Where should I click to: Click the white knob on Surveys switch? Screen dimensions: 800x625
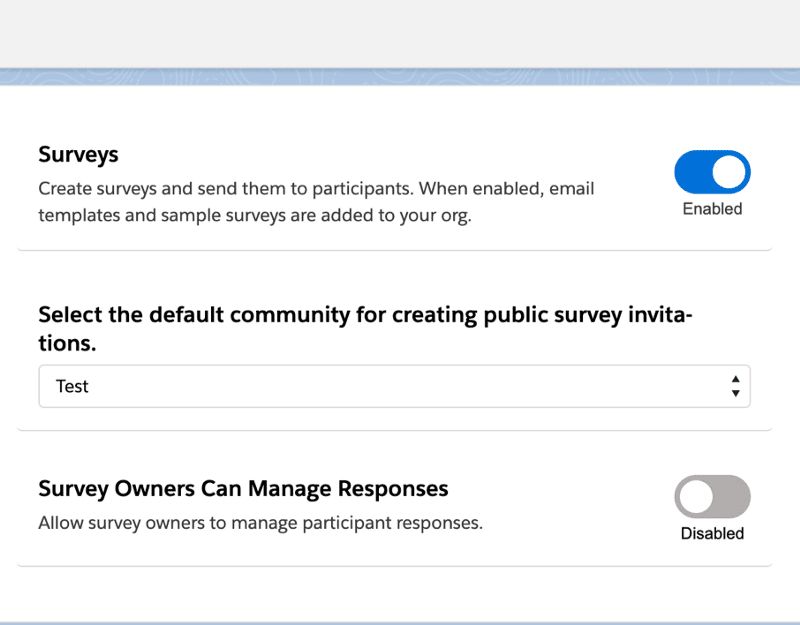coord(729,172)
